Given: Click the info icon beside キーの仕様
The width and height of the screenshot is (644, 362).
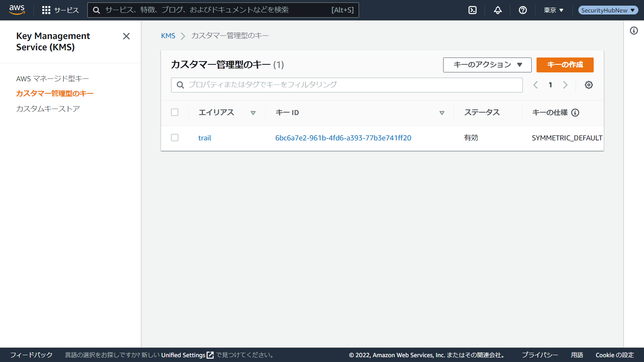Looking at the screenshot, I should click(575, 113).
